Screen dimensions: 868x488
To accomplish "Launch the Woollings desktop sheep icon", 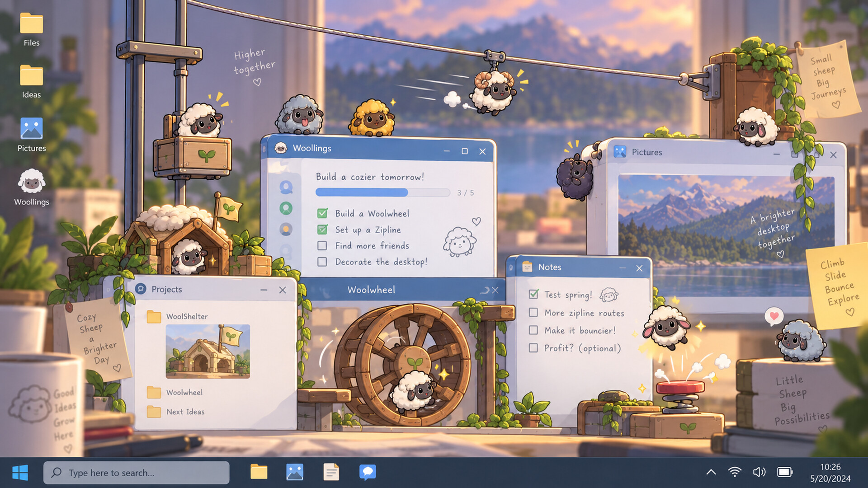I will pyautogui.click(x=31, y=181).
